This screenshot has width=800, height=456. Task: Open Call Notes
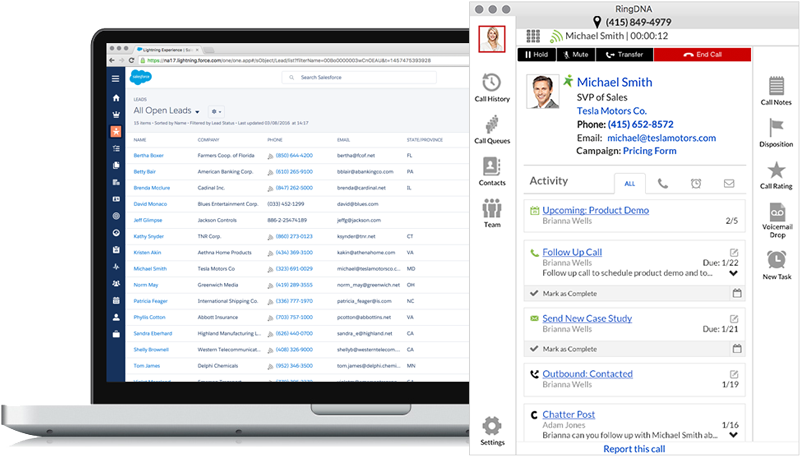point(776,91)
